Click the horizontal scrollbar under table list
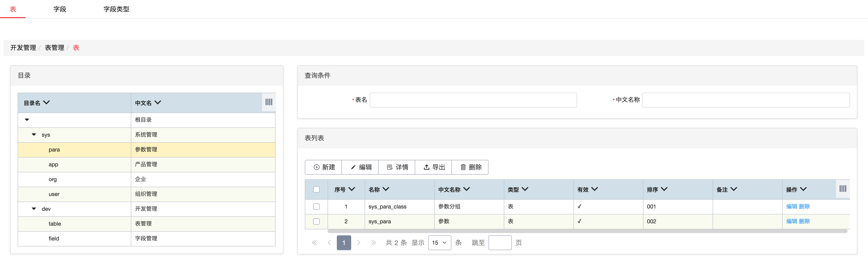This screenshot has height=265, width=868. 587,231
